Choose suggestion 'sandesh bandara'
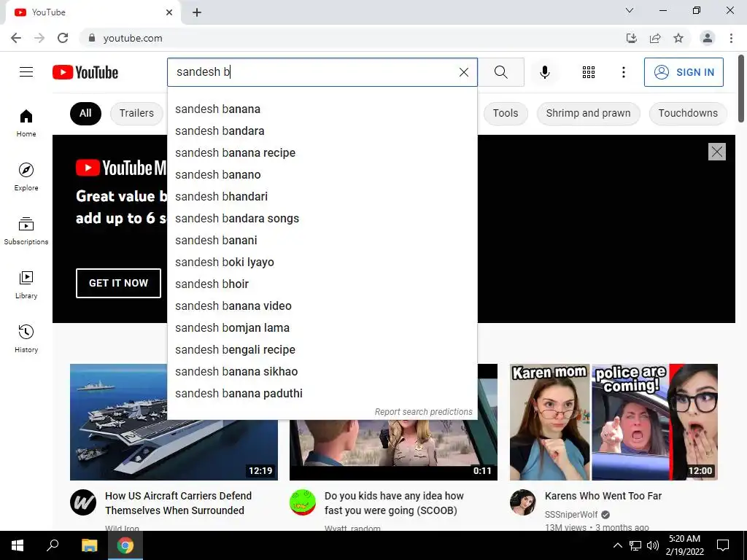The height and width of the screenshot is (560, 747). click(x=322, y=131)
